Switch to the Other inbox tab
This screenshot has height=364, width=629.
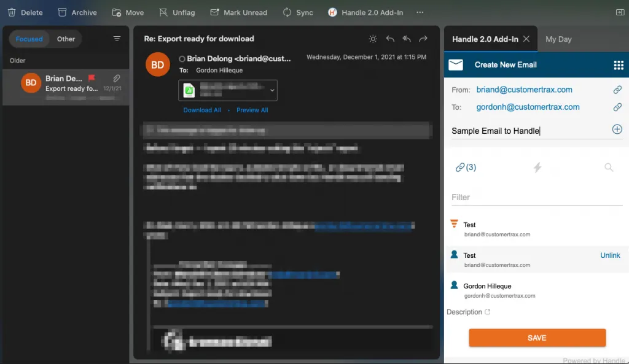[x=66, y=39]
